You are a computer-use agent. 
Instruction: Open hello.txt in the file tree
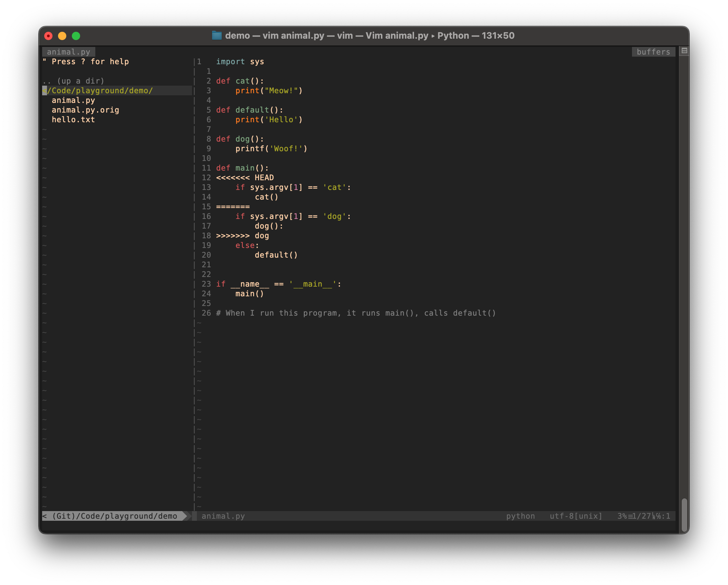point(73,119)
